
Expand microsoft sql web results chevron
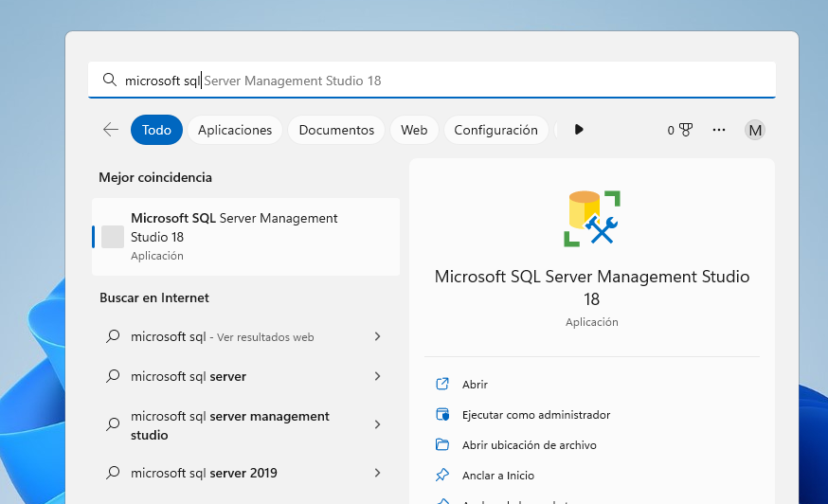[378, 336]
